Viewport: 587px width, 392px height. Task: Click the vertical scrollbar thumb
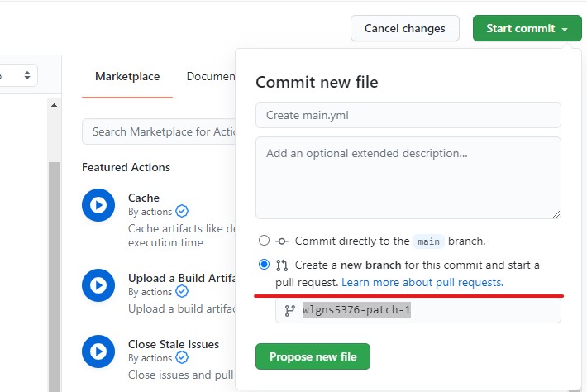54,276
